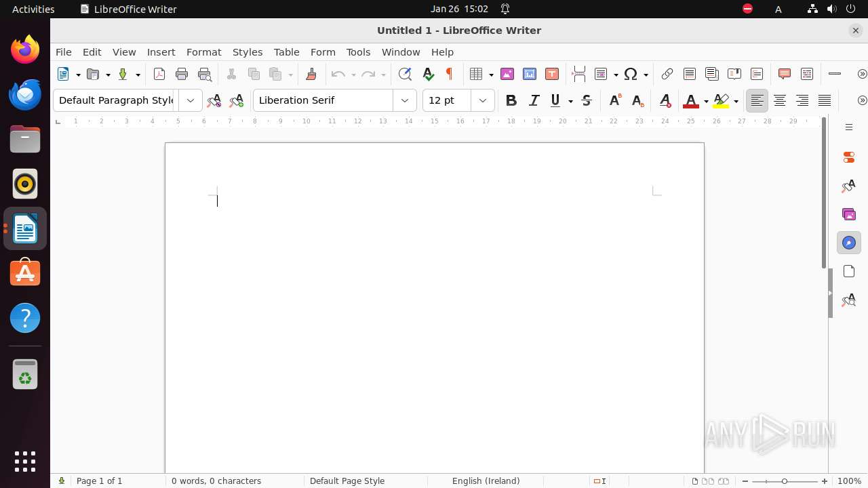Insert special character omega icon
868x488 pixels.
point(631,74)
